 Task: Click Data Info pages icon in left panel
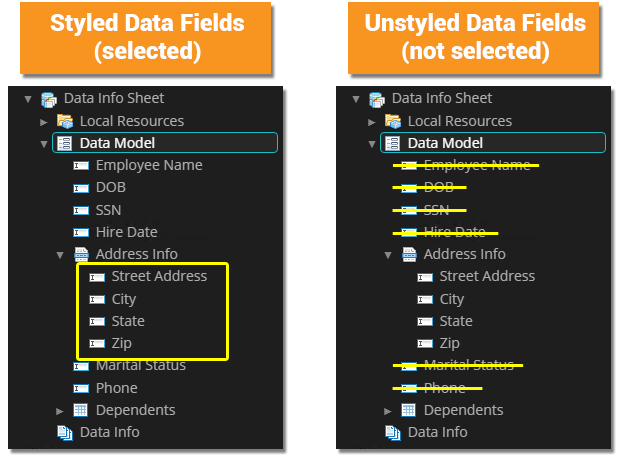(64, 432)
